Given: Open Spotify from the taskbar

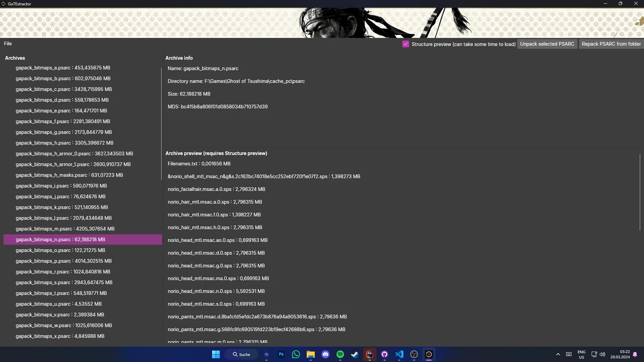Looking at the screenshot, I should tap(340, 354).
